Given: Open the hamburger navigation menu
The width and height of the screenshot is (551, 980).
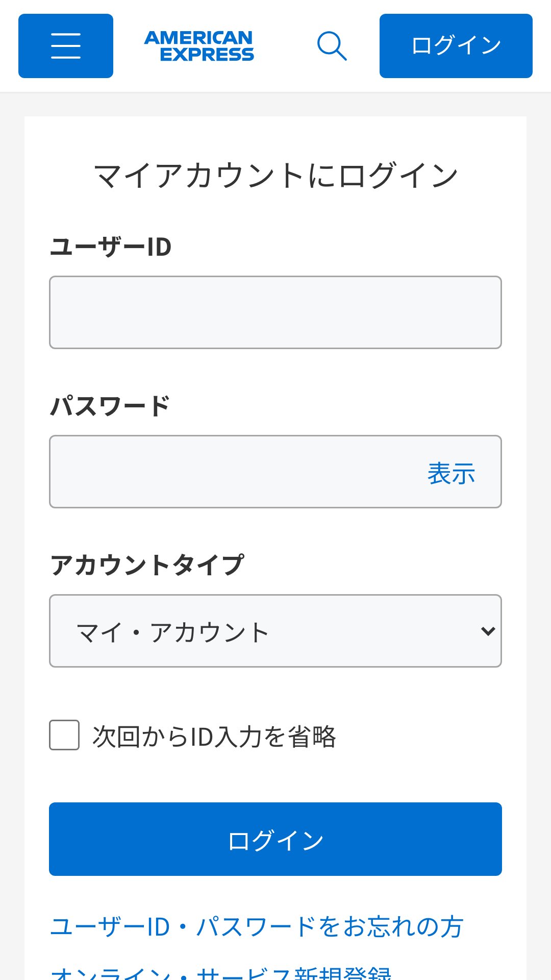Looking at the screenshot, I should (x=66, y=46).
